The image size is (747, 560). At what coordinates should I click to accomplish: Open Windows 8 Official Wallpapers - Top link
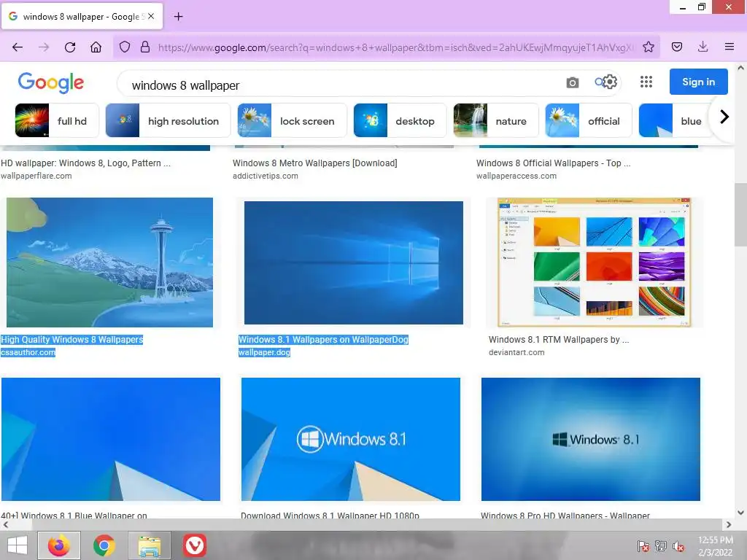coord(554,163)
